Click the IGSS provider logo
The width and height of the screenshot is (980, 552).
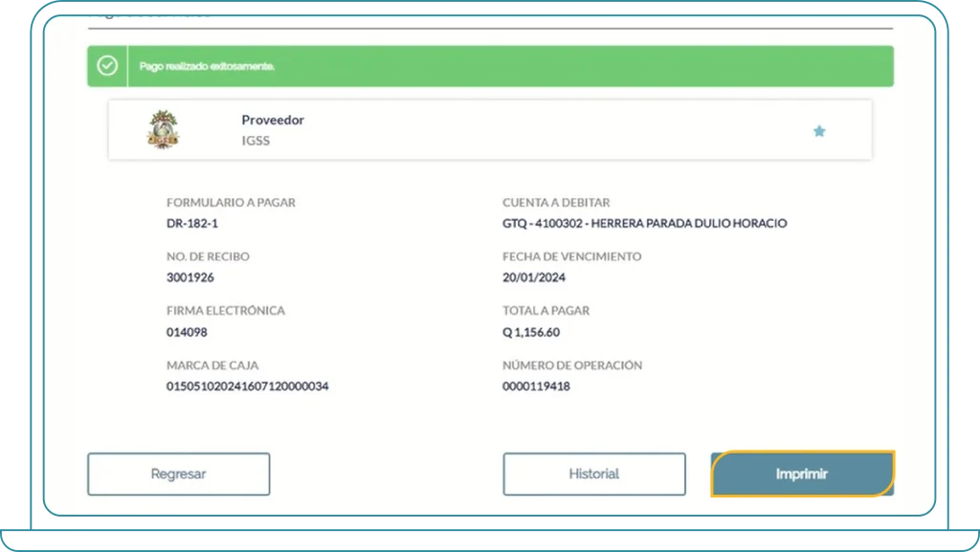click(163, 129)
